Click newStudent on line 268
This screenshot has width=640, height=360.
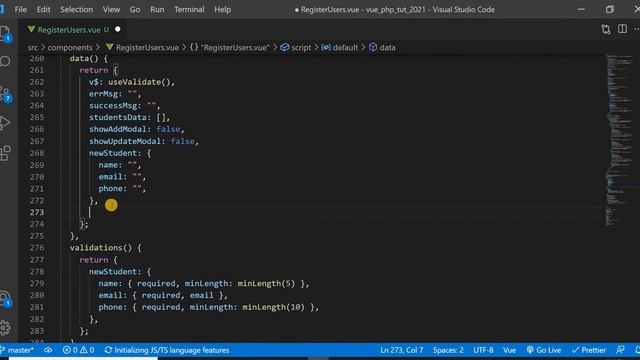pos(113,153)
